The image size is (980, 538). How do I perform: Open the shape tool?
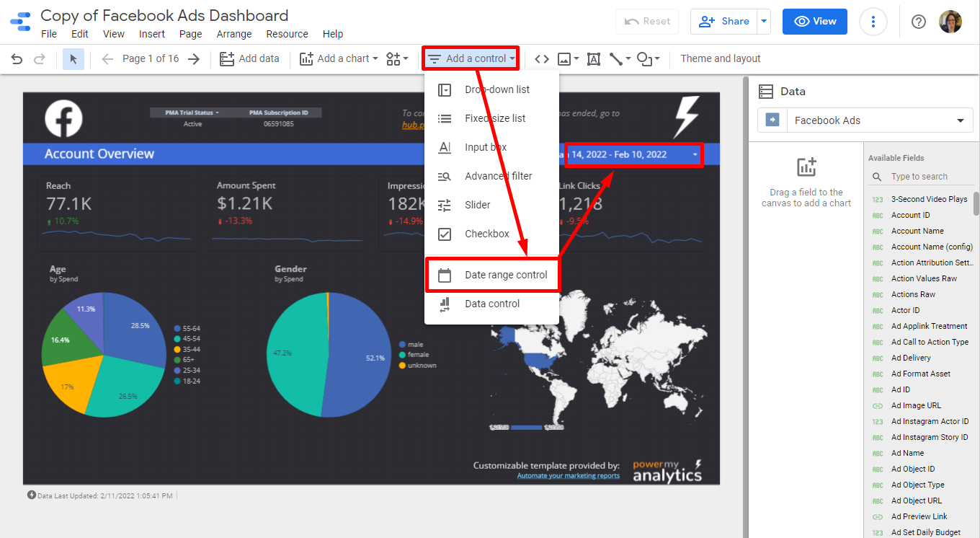[645, 58]
